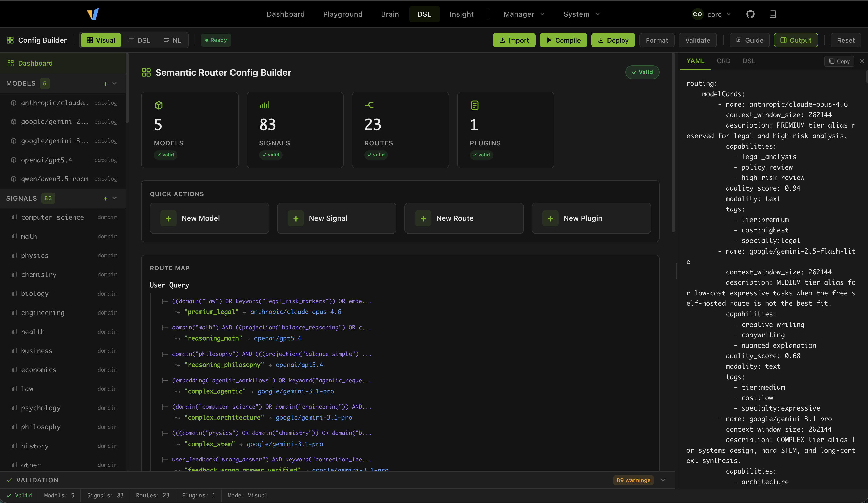Image resolution: width=868 pixels, height=503 pixels.
Task: Switch to the CRD output tab
Action: pos(723,61)
